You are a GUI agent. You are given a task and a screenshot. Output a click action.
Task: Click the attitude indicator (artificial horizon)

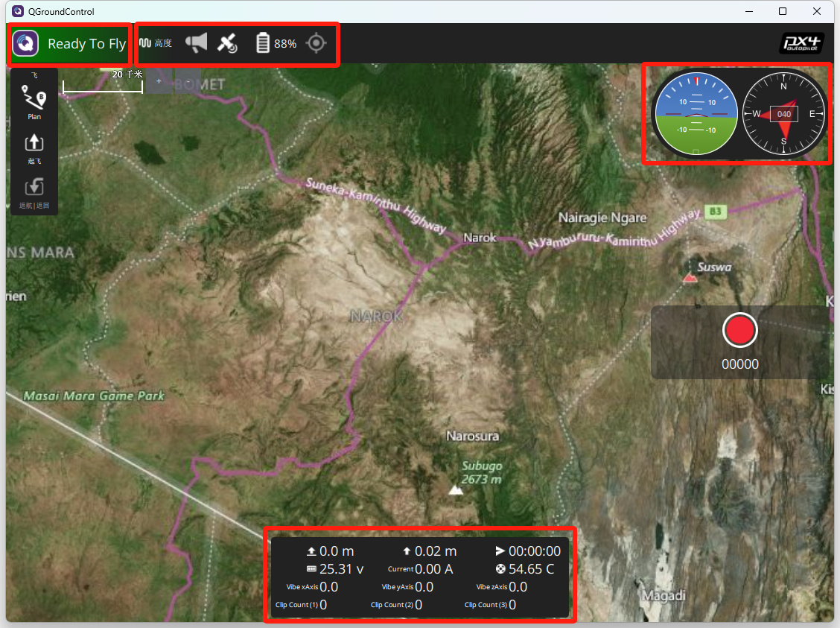tap(696, 113)
